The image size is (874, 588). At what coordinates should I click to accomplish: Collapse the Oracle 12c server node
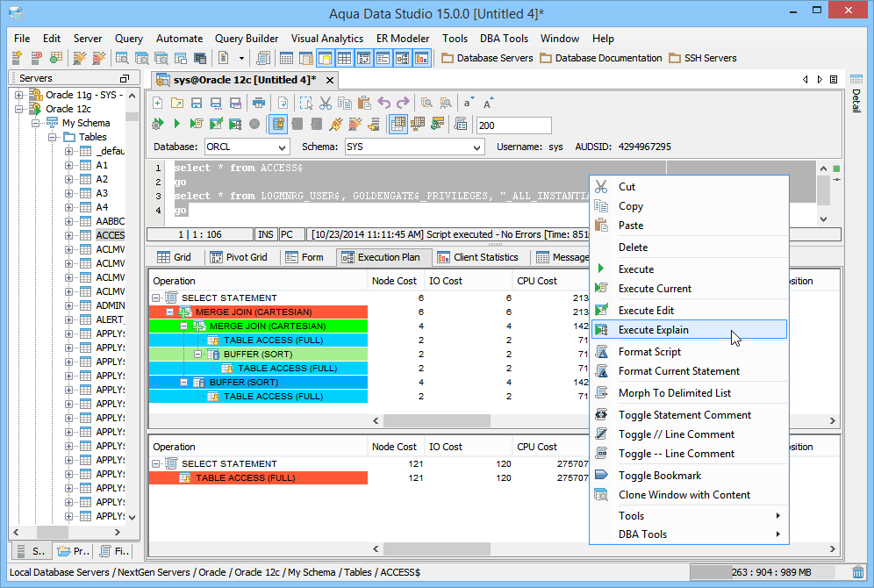pyautogui.click(x=19, y=109)
